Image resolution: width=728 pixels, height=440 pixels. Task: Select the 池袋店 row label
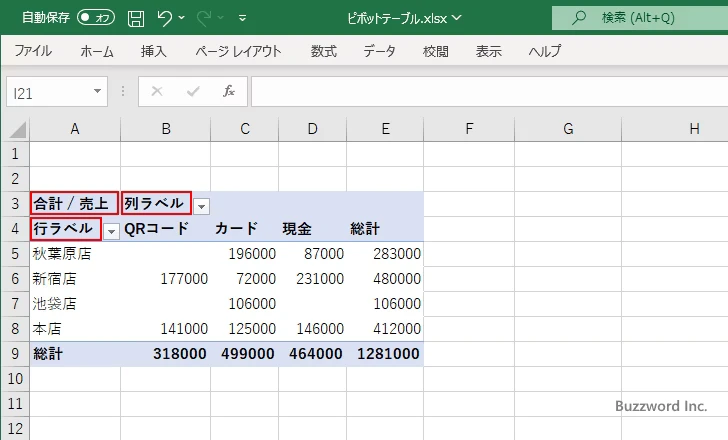(75, 304)
